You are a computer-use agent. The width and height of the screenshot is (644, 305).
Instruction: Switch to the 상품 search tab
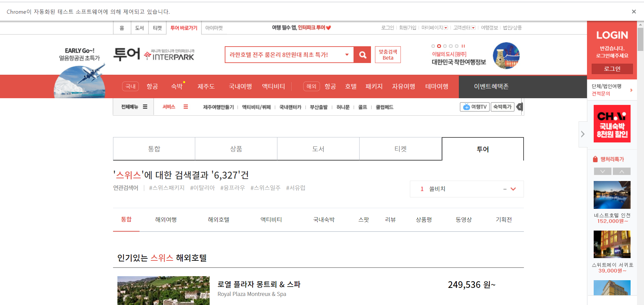tap(236, 149)
